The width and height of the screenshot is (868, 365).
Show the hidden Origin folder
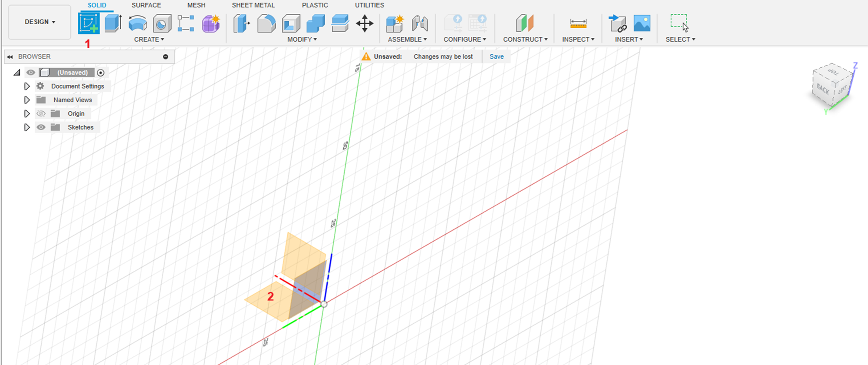(41, 113)
